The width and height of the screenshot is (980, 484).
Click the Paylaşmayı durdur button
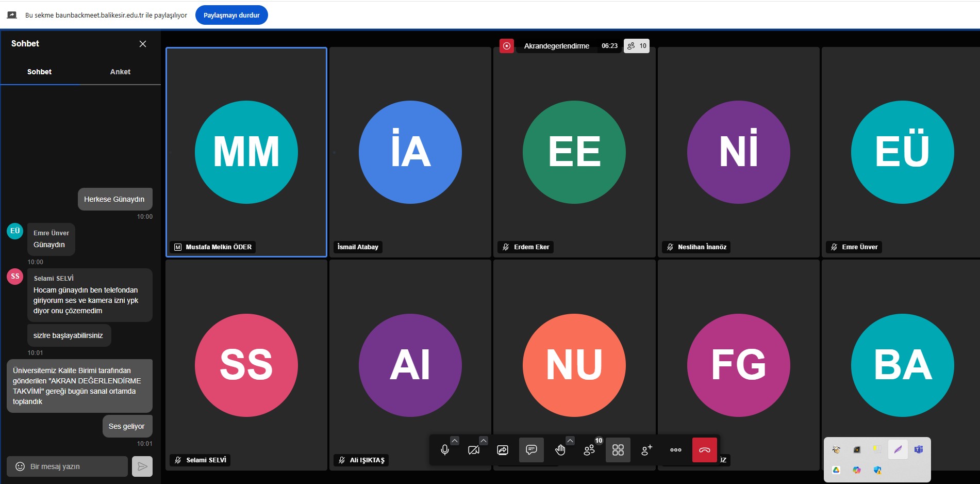pos(231,15)
